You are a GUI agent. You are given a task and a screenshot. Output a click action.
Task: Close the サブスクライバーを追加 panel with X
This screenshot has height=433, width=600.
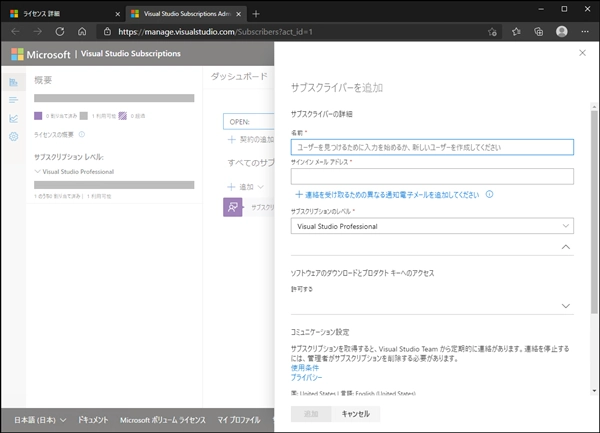582,53
